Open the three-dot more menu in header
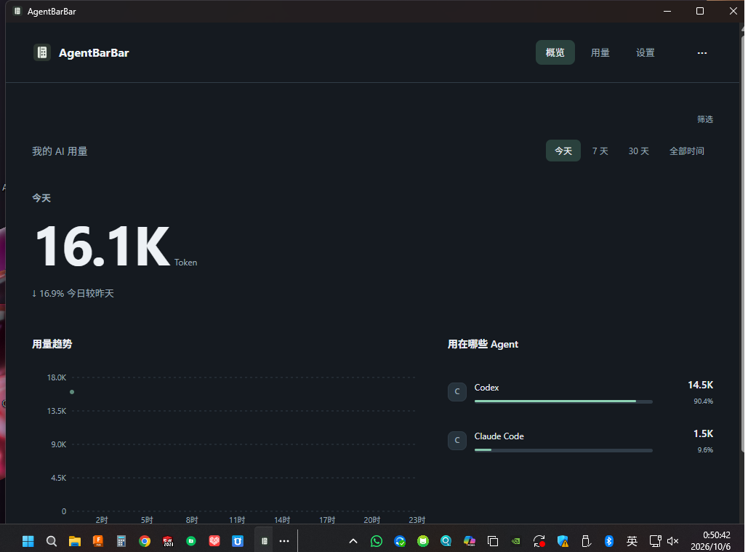756x552 pixels. click(x=702, y=52)
